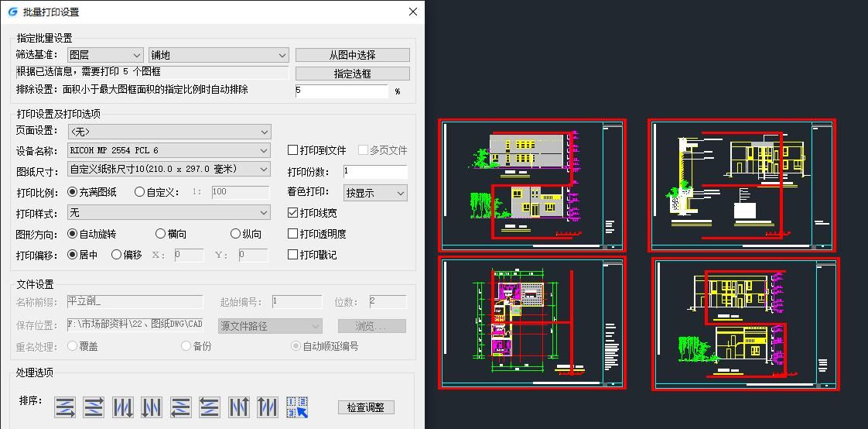Image resolution: width=868 pixels, height=429 pixels.
Task: Choose vertical sort icon with up arrow on right
Action: point(238,407)
